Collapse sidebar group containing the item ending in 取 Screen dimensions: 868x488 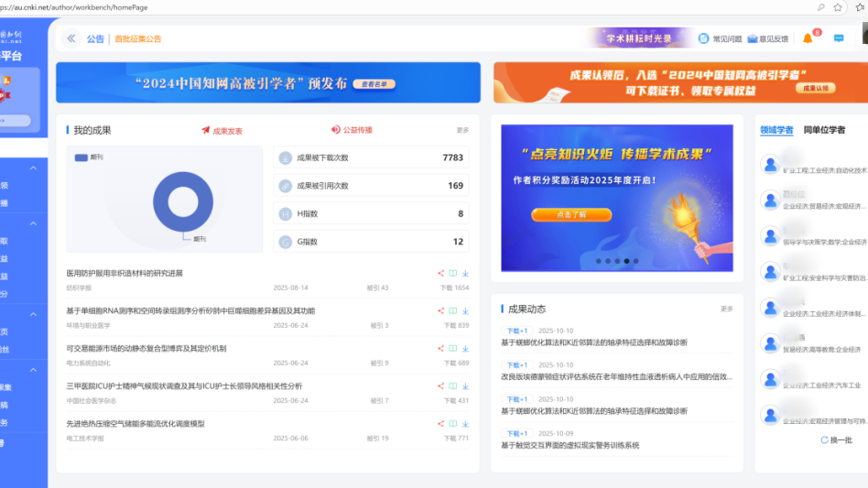[33, 223]
